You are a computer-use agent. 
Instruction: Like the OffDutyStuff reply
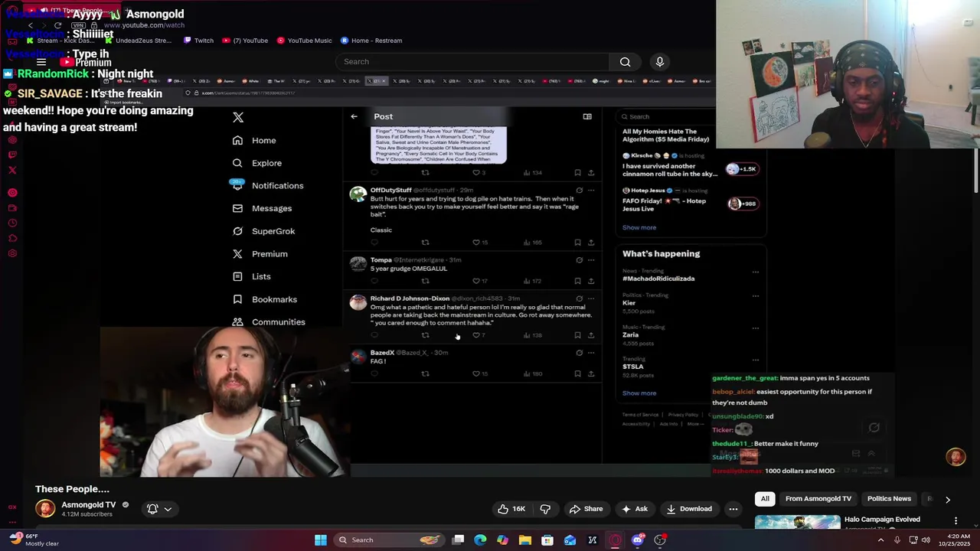pyautogui.click(x=476, y=243)
